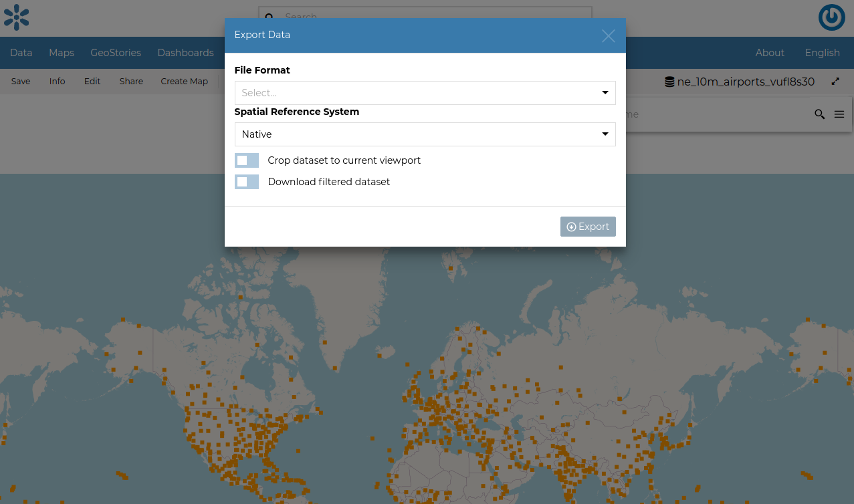Click the attribute filter input field
854x504 pixels.
coord(702,114)
